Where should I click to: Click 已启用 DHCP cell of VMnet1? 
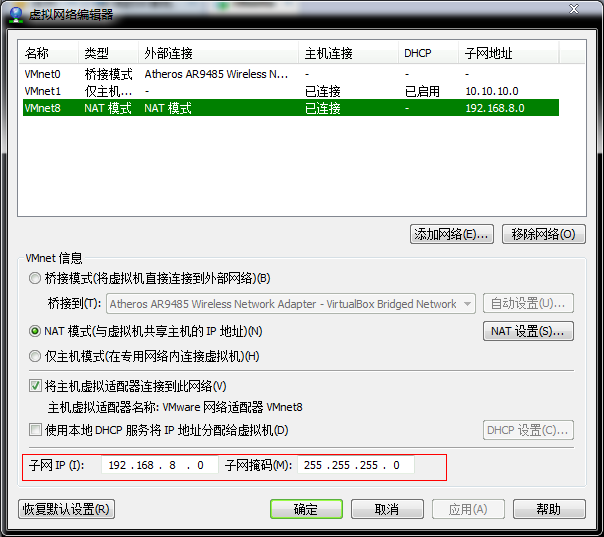pyautogui.click(x=422, y=91)
